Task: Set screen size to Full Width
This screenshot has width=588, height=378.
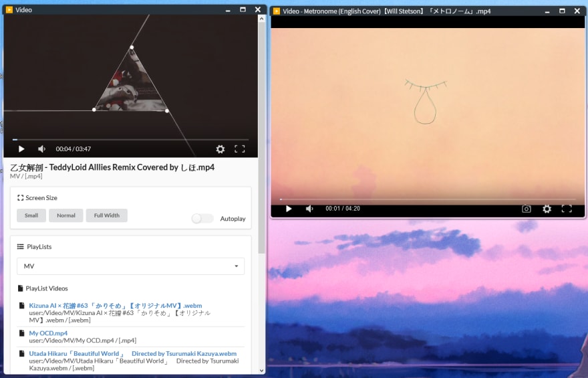Action: pyautogui.click(x=107, y=215)
